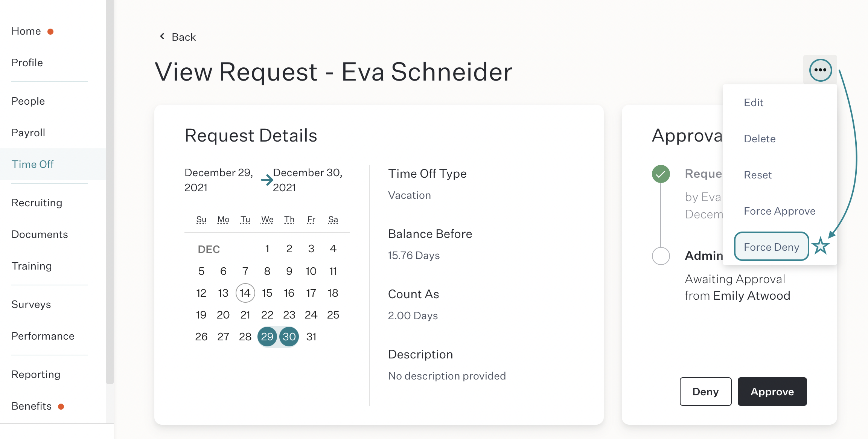This screenshot has width=868, height=439.
Task: Click the orange dot beside Home
Action: (50, 32)
